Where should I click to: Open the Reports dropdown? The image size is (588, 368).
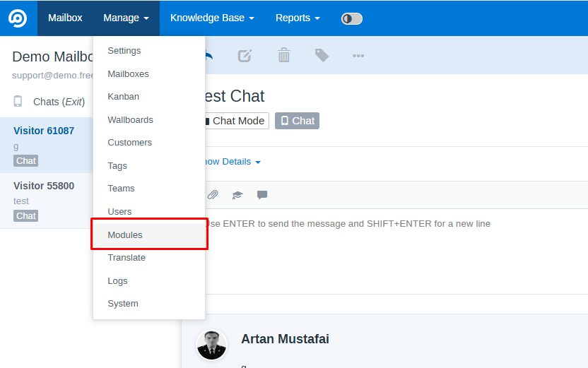click(x=298, y=18)
